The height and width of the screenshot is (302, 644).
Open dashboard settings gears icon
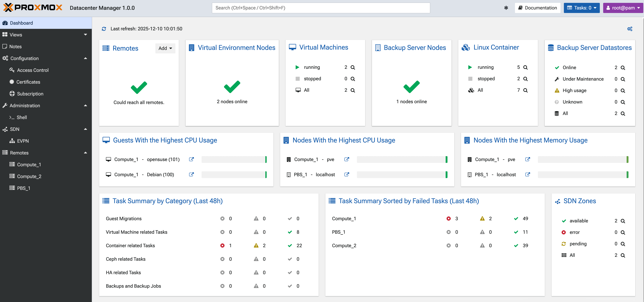point(629,29)
